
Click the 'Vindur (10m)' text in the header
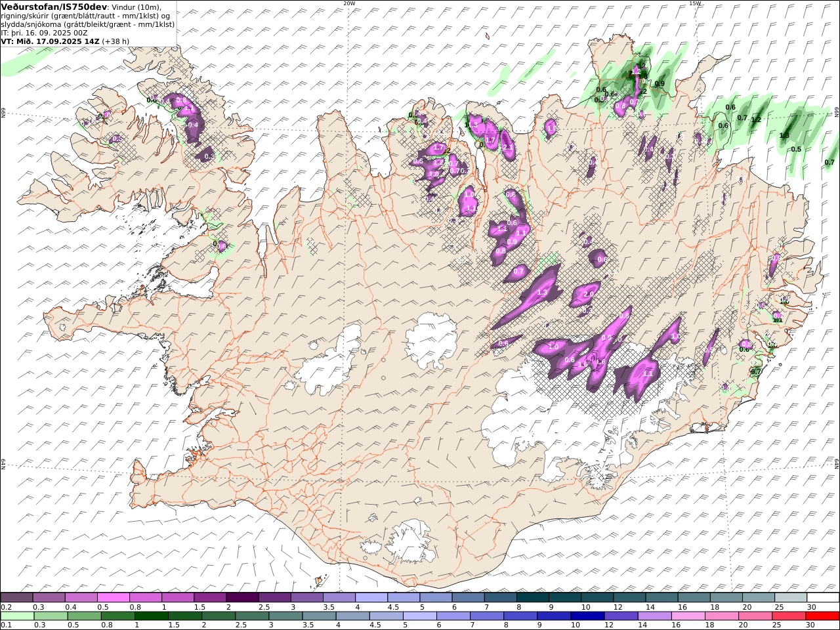coord(136,7)
